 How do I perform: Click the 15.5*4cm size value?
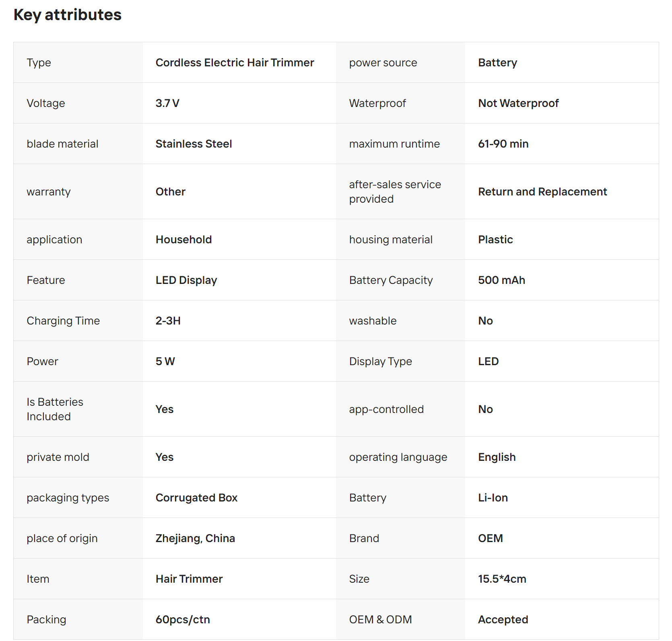[x=502, y=579]
